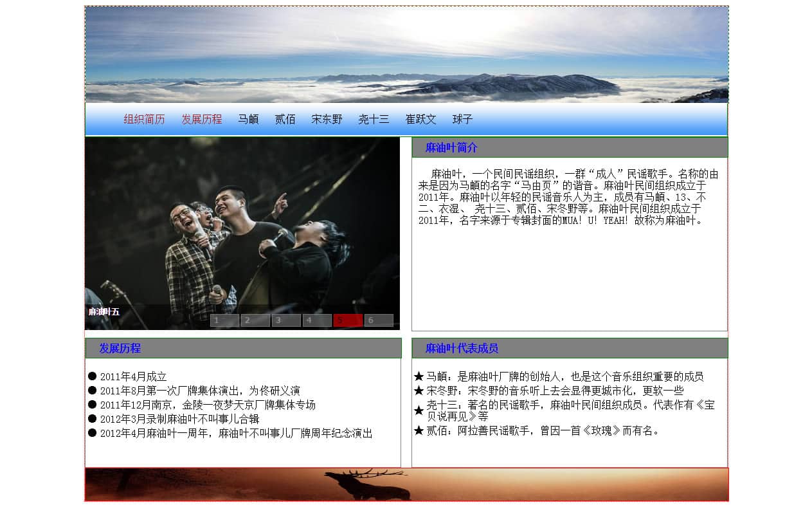The width and height of the screenshot is (812, 507).
Task: Click the red active slide 5 indicator
Action: tap(348, 320)
